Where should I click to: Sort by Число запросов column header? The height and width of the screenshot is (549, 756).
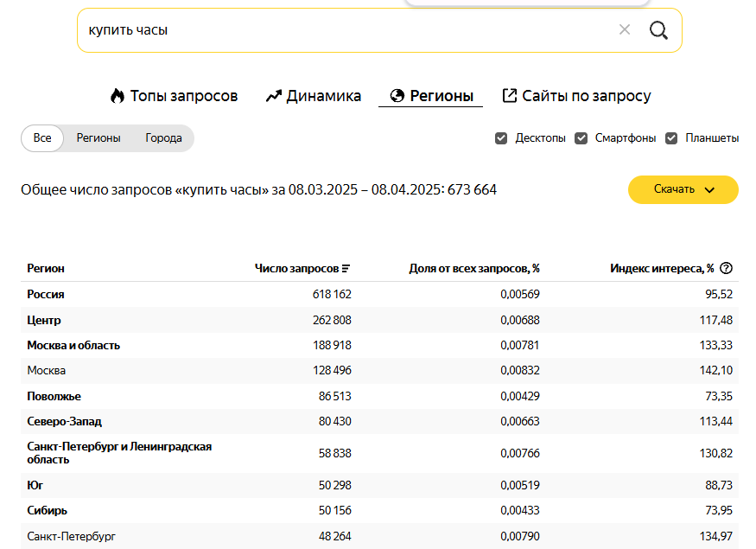(296, 268)
